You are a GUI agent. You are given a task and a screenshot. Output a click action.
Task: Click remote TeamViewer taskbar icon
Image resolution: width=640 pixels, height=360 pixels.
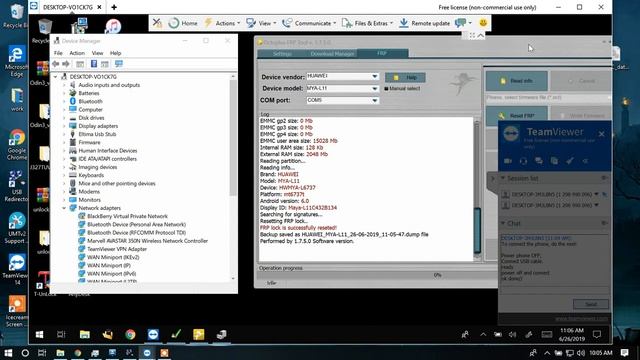pyautogui.click(x=153, y=335)
